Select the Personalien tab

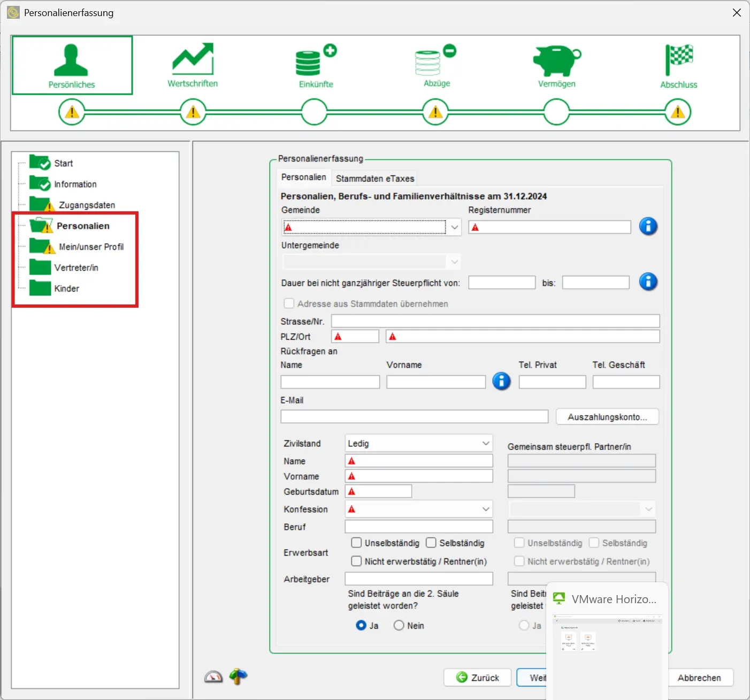coord(303,177)
